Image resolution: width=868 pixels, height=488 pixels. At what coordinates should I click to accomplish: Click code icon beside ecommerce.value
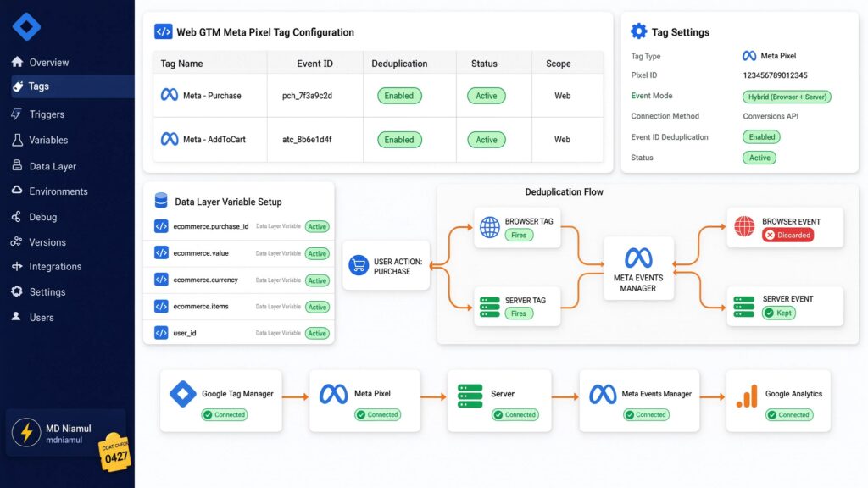[161, 252]
